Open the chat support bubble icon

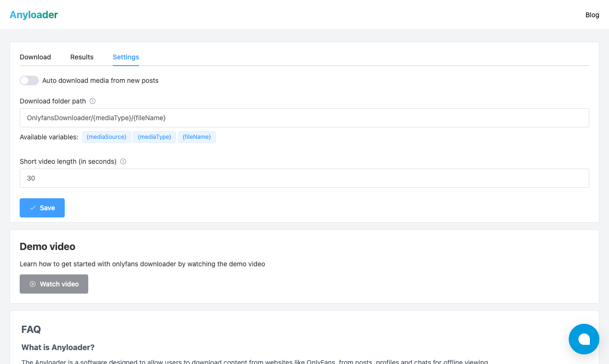click(584, 339)
